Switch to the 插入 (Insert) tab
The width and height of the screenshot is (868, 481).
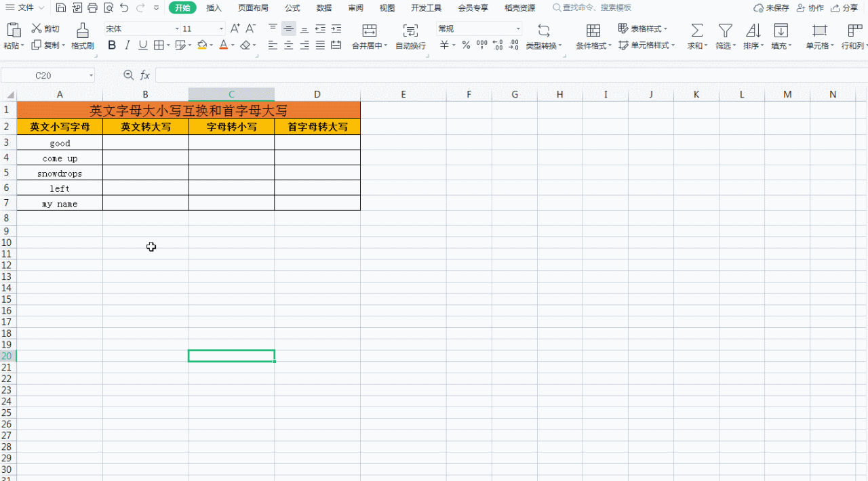click(x=214, y=8)
